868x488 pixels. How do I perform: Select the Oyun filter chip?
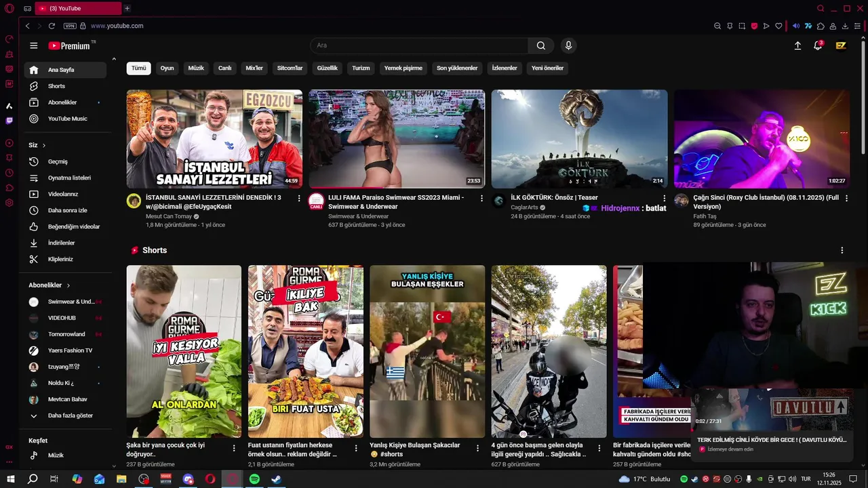point(167,68)
